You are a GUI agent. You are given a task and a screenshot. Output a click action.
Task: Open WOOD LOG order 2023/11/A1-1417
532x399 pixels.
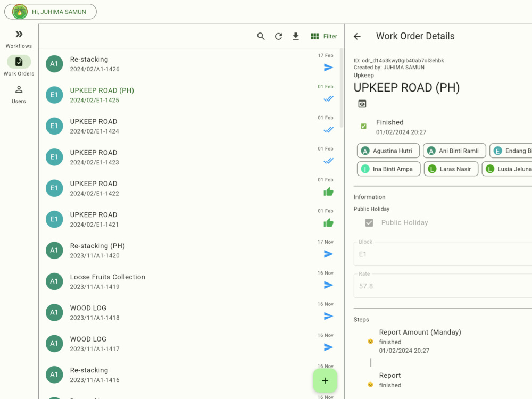pos(190,344)
